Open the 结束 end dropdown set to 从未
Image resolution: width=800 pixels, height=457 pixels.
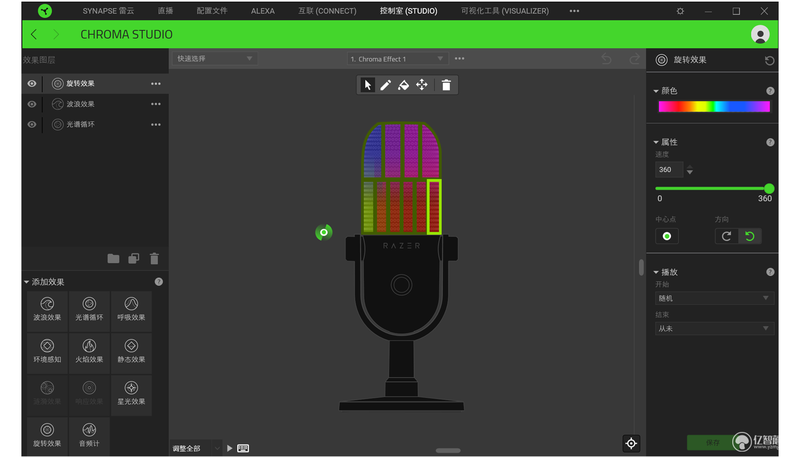(x=714, y=328)
